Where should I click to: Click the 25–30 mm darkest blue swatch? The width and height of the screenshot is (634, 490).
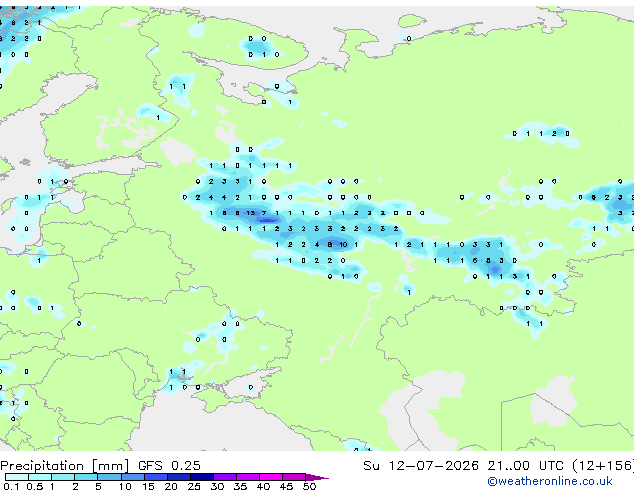click(202, 477)
